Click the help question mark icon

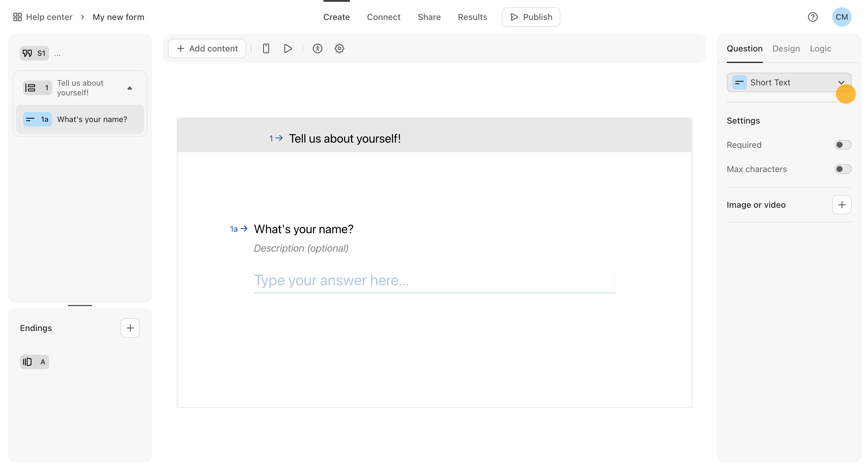coord(813,17)
